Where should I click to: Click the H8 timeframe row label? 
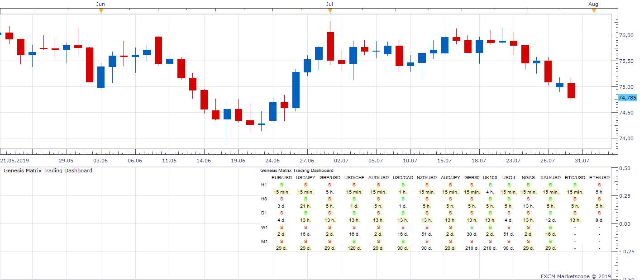coord(264,199)
